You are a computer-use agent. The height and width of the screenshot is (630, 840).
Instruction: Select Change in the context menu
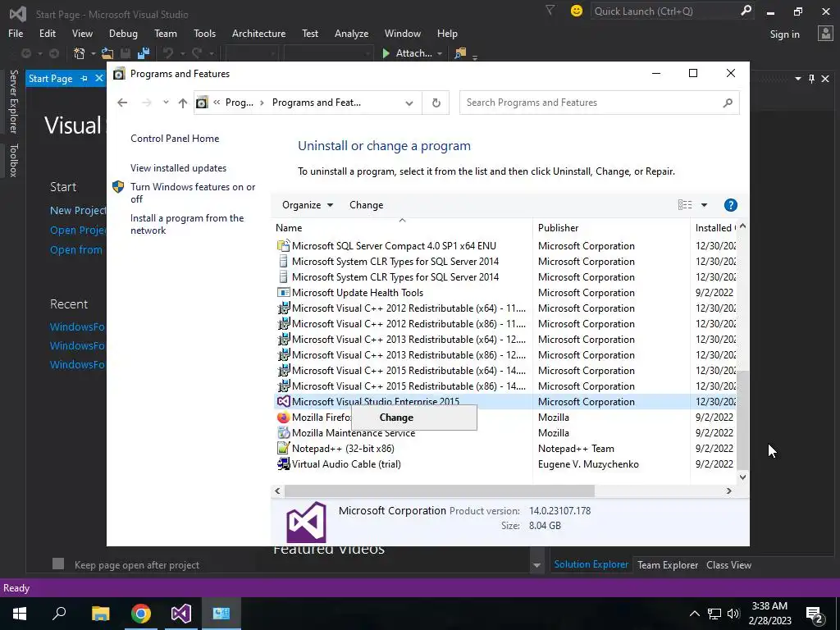pos(413,418)
